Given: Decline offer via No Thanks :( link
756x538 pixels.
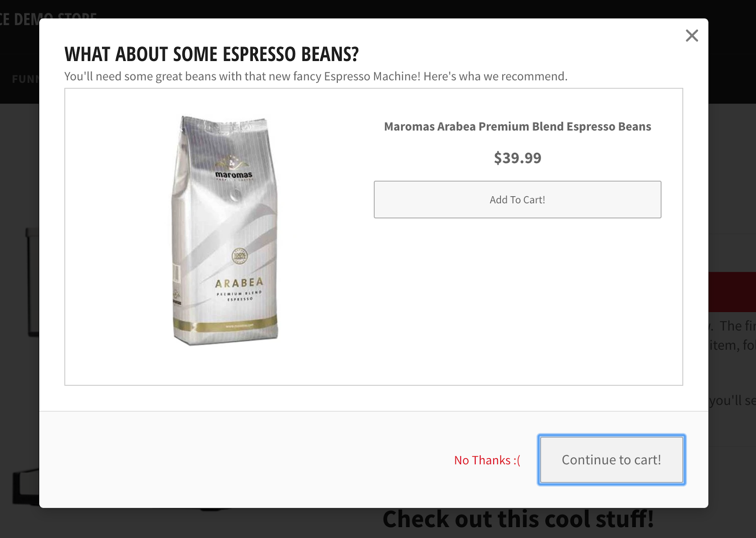Looking at the screenshot, I should click(x=487, y=460).
